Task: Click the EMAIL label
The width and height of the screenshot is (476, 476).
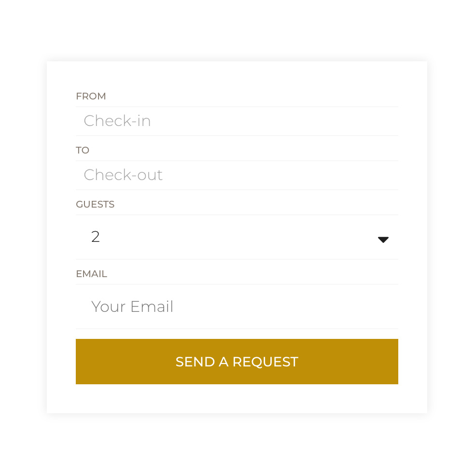Action: 91,274
